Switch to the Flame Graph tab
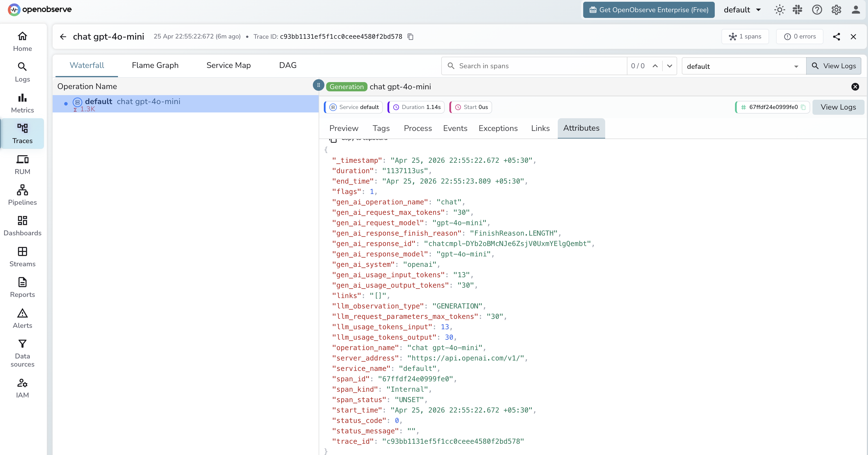Screen dimensions: 868x455 (x=155, y=65)
